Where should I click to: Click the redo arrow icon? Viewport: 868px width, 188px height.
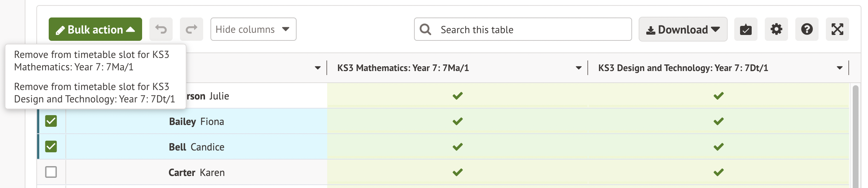[192, 29]
